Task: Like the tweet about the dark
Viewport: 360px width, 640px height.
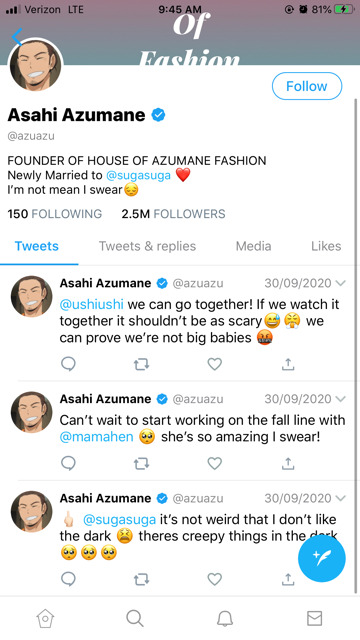Action: pos(215,578)
